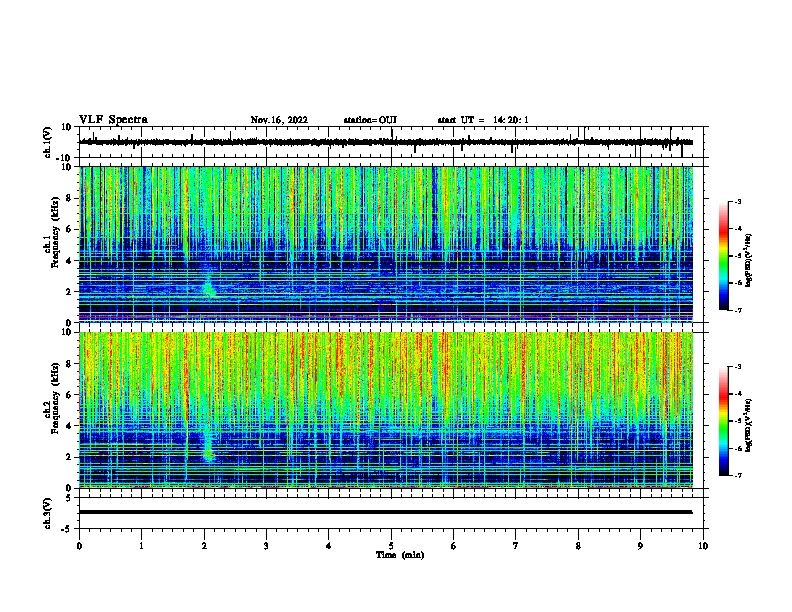Select the date text "Nov.16, 2022"

pyautogui.click(x=279, y=120)
